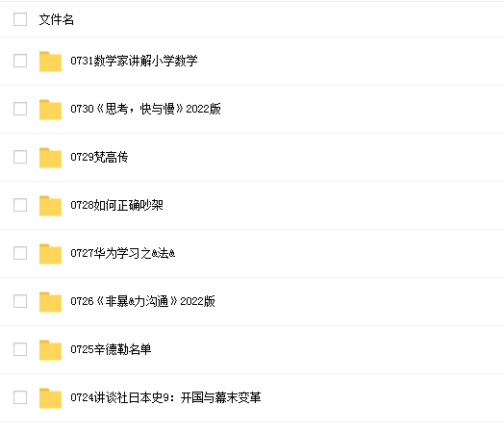The image size is (504, 431).
Task: Click the 0729梵高传 folder icon
Action: coord(50,158)
